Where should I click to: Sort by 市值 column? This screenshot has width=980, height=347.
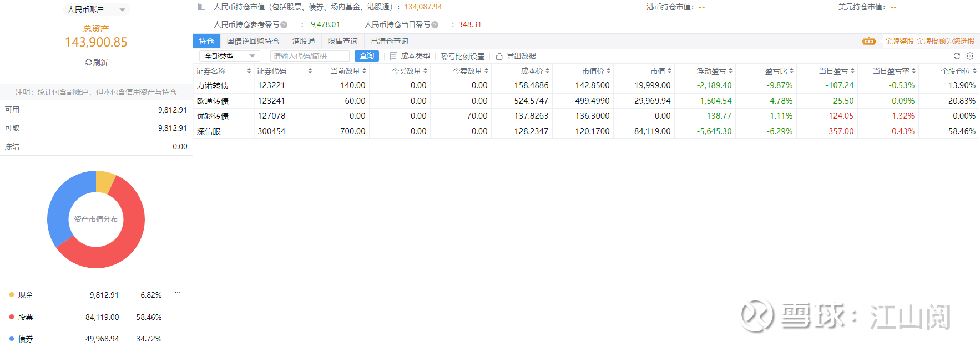coord(669,71)
